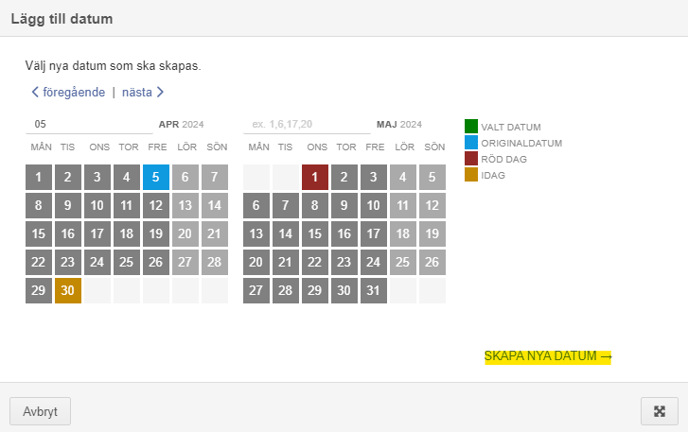Cancel the dialog with Avbryt
The height and width of the screenshot is (432, 688).
[x=40, y=411]
